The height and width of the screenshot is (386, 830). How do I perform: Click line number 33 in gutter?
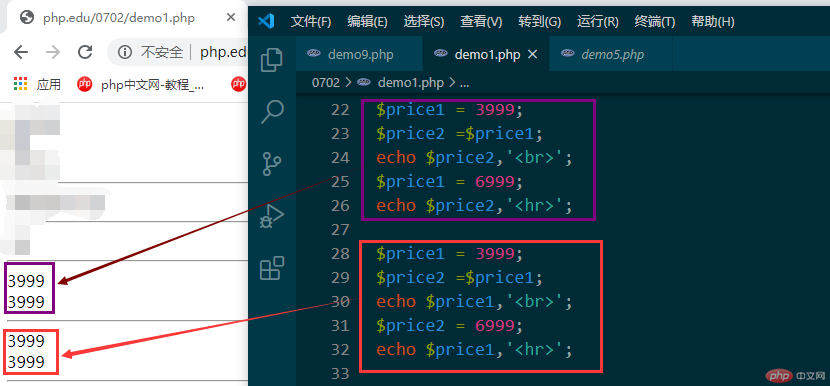click(x=340, y=373)
